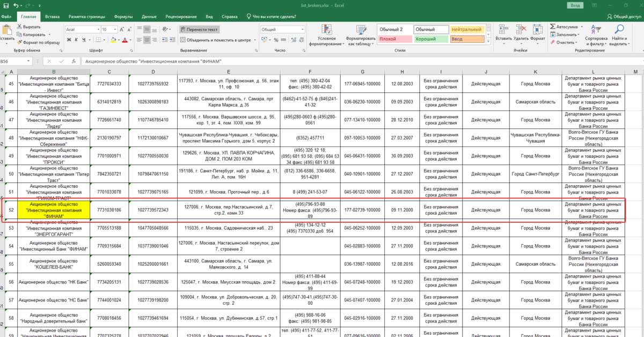
Task: Undo the last action
Action: click(16, 5)
